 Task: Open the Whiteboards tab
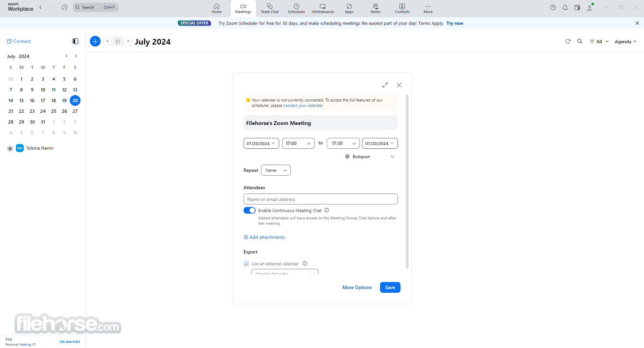click(x=323, y=8)
